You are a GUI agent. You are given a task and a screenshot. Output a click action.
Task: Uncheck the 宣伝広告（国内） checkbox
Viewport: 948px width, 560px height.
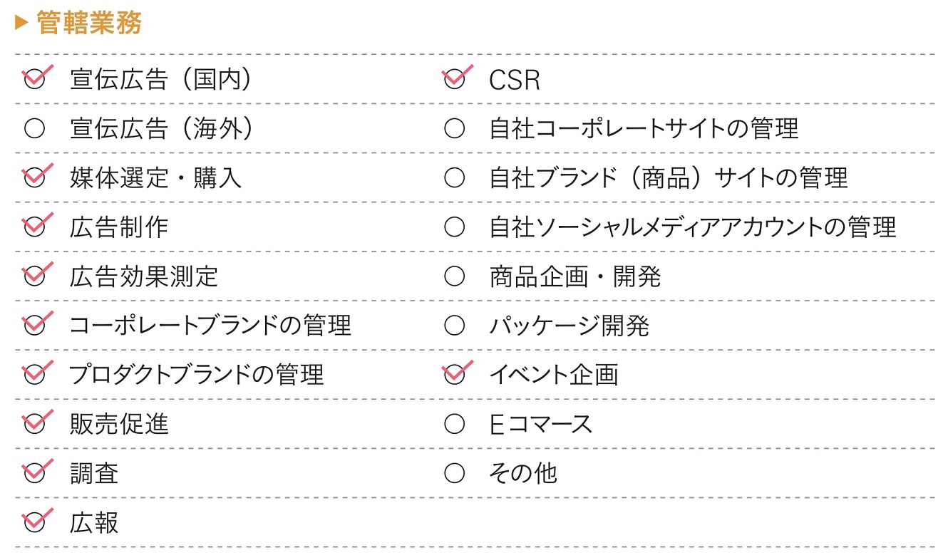[x=35, y=79]
